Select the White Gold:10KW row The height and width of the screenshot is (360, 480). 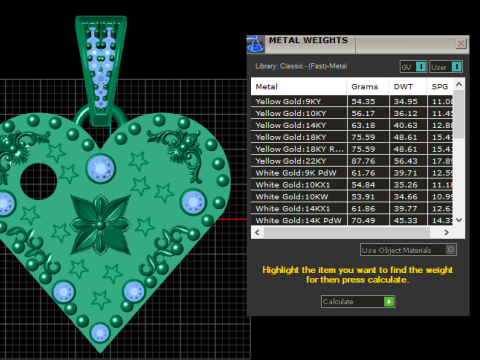(352, 197)
